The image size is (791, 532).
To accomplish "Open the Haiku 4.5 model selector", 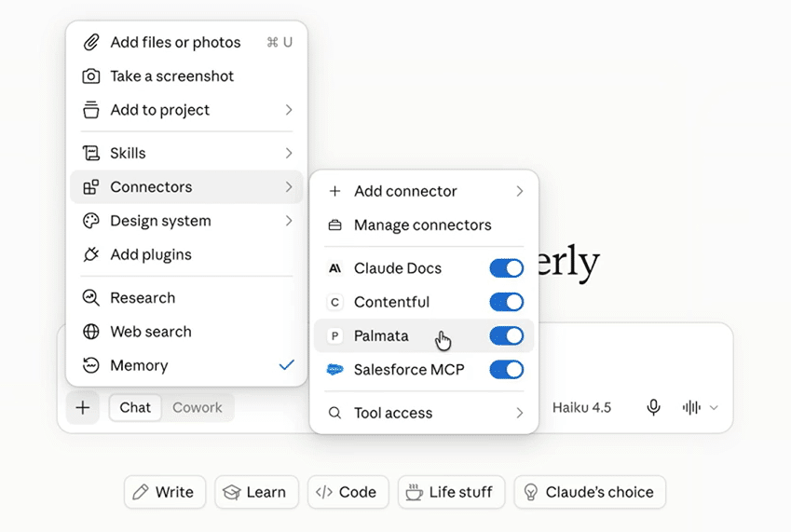I will (x=581, y=407).
